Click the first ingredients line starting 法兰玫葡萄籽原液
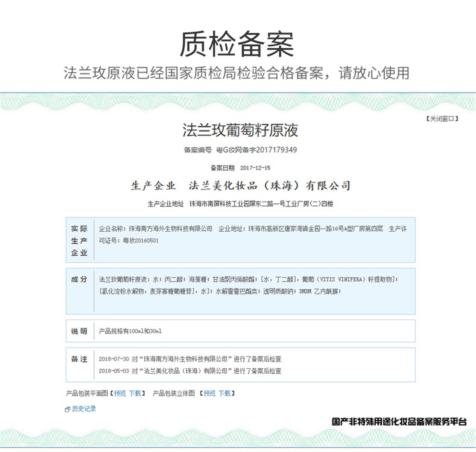The width and height of the screenshot is (476, 452). coord(248,279)
